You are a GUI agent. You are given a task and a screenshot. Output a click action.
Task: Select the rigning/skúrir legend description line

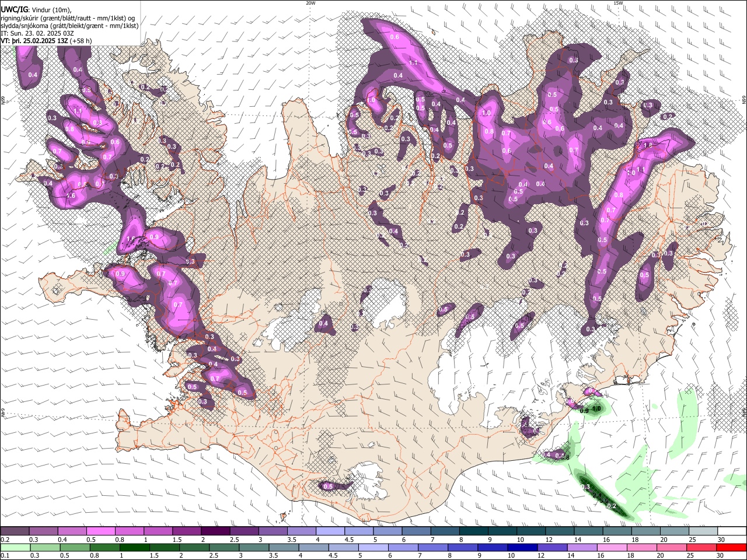(x=67, y=17)
